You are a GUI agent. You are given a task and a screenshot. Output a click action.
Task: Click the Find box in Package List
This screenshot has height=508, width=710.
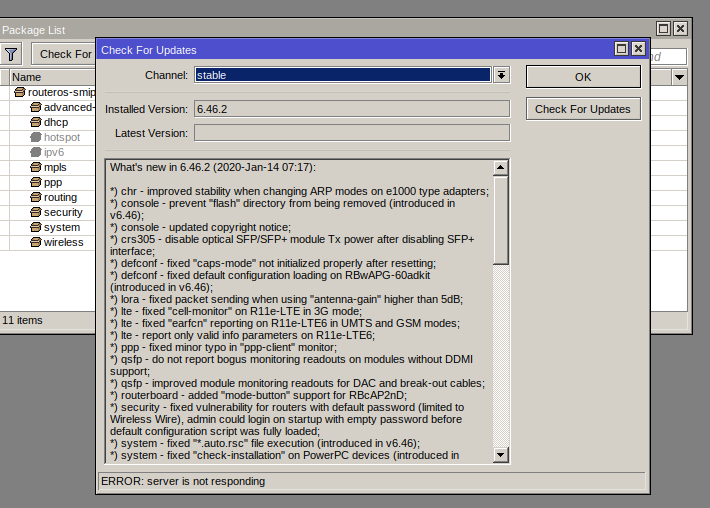point(668,57)
